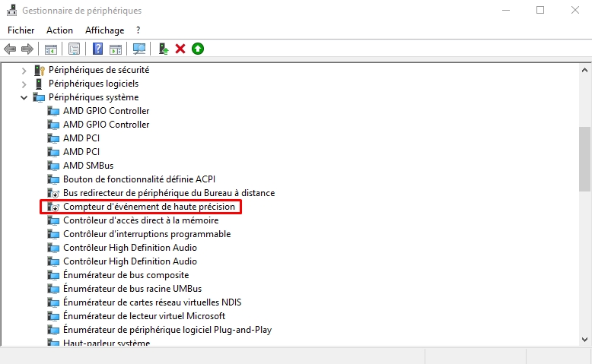The height and width of the screenshot is (364, 592).
Task: Collapse the Périphériques système node
Action: (24, 97)
